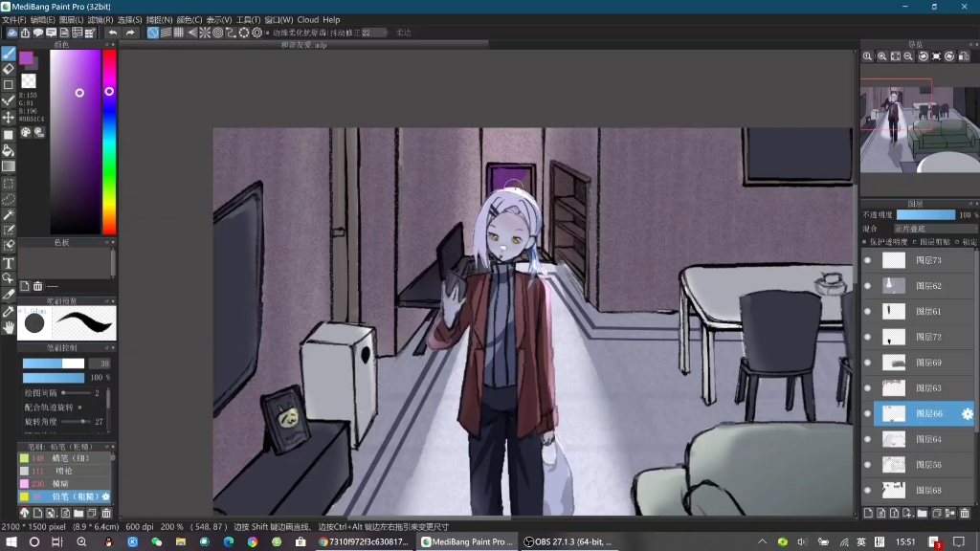
Task: Hide layer 图层61
Action: click(867, 312)
